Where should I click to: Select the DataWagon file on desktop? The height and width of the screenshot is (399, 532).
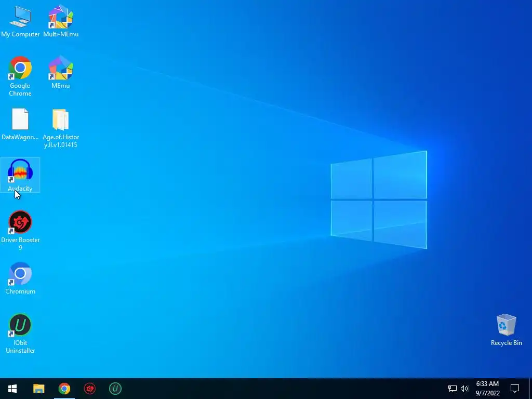pyautogui.click(x=20, y=124)
